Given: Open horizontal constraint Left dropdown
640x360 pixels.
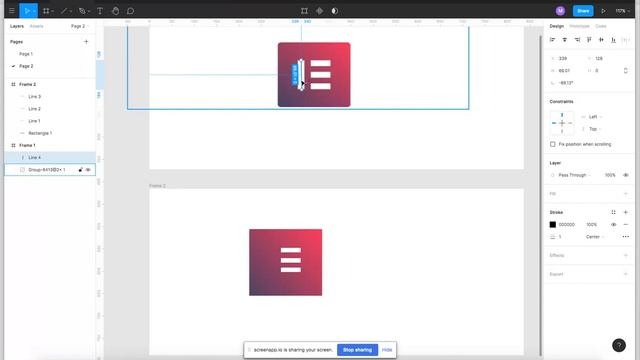Looking at the screenshot, I should pos(595,117).
